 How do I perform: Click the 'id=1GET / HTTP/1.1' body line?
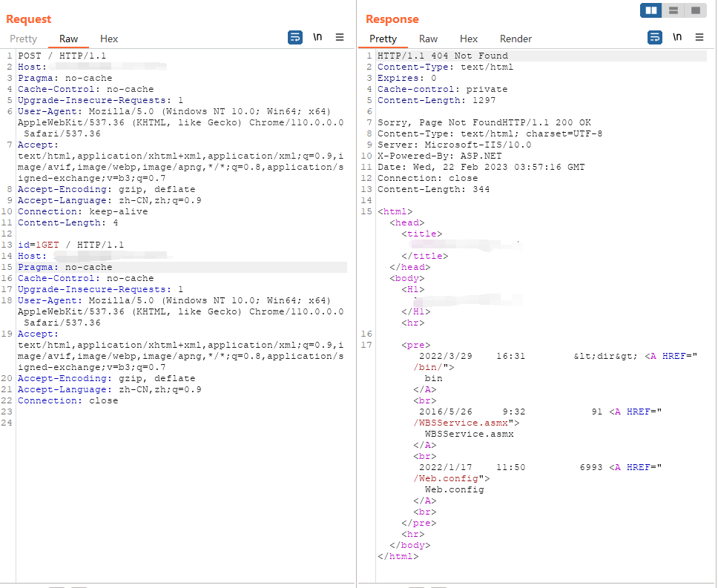pos(71,245)
